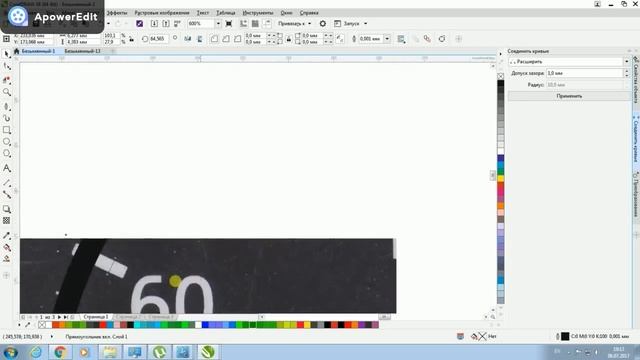This screenshot has width=640, height=360.
Task: Select the Zoom magnifier tool
Action: tap(7, 92)
